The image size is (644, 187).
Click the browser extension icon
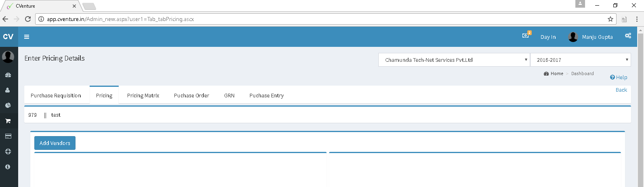[x=624, y=19]
